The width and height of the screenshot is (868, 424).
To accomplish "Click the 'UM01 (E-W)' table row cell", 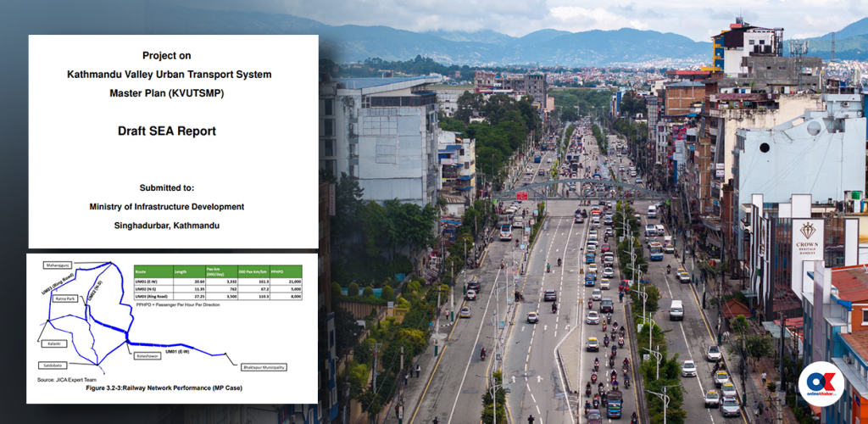I will coord(154,282).
